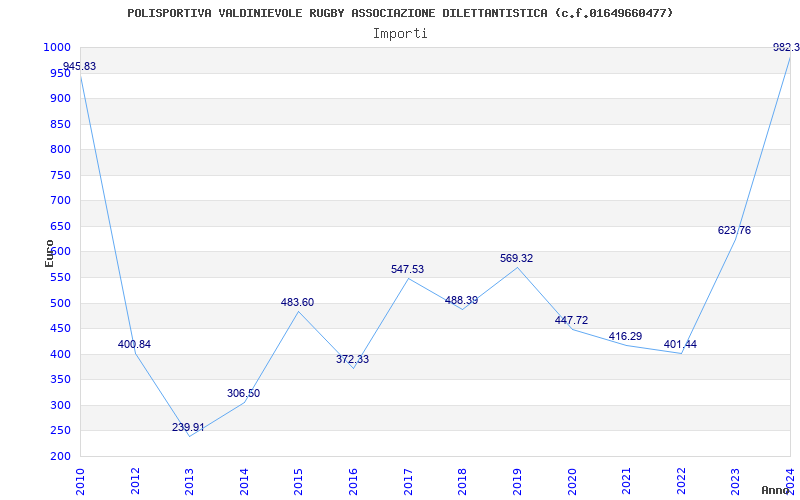Select the 400.84 data label

click(x=134, y=344)
